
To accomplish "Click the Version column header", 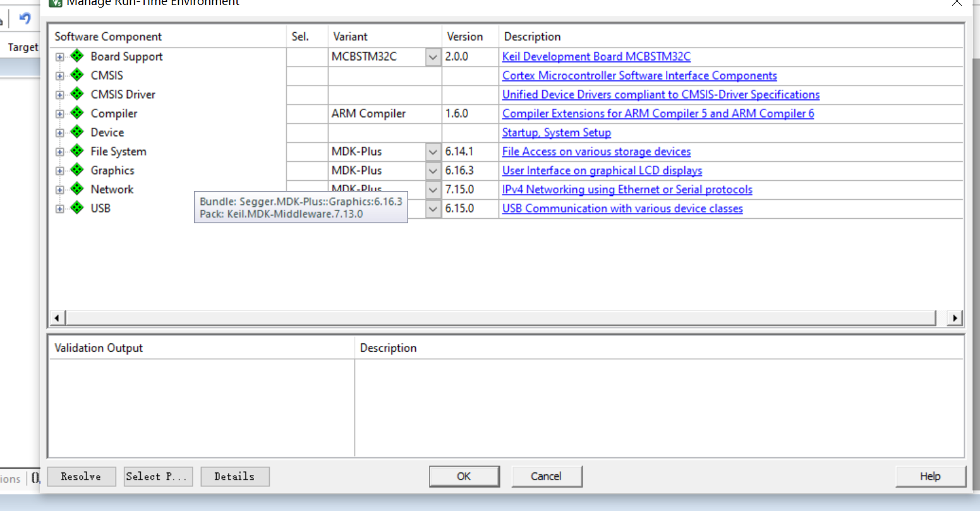I will (x=470, y=37).
